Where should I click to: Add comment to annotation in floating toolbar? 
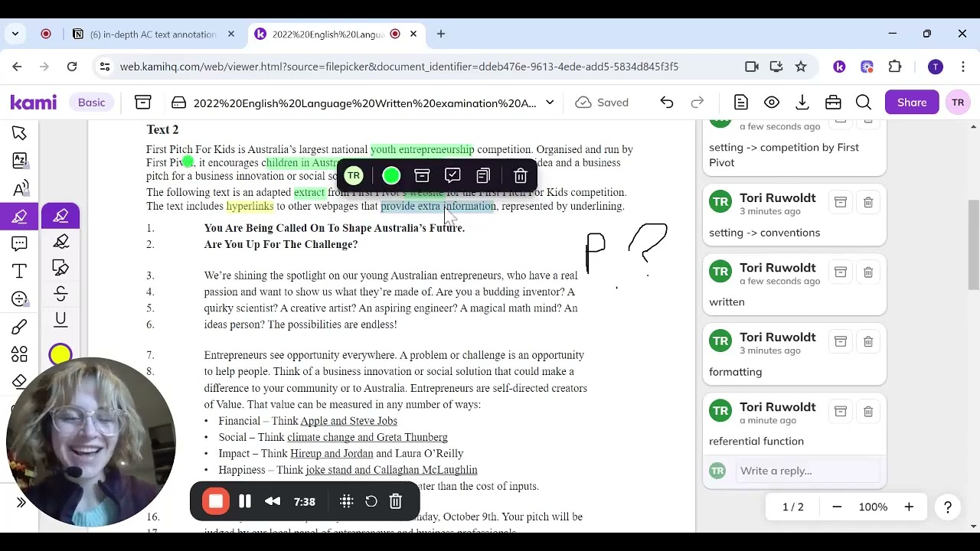[x=452, y=176]
